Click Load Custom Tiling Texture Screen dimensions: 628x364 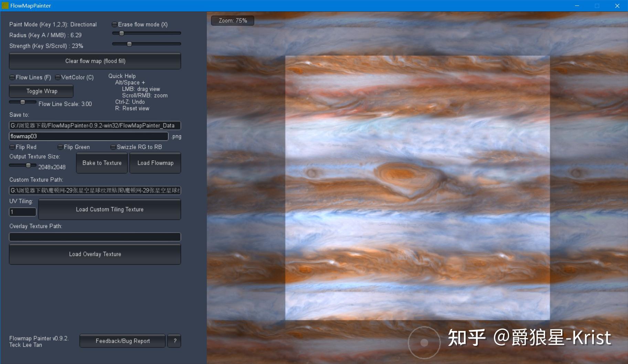pyautogui.click(x=109, y=209)
